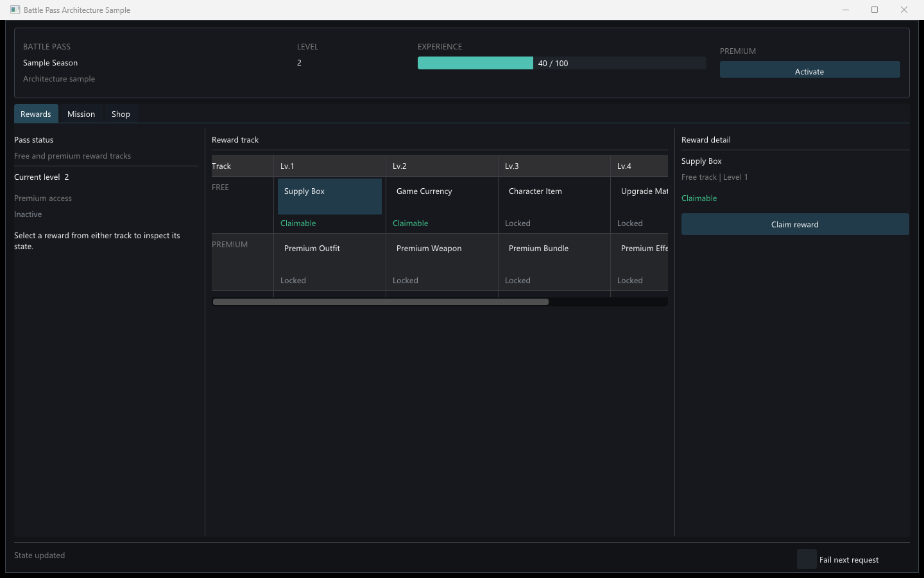
Task: Switch to the Mission tab
Action: (81, 114)
